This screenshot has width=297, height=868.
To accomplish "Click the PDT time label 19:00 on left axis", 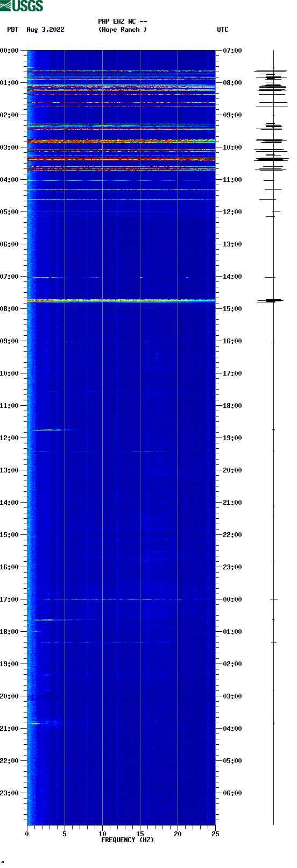I will tap(10, 664).
